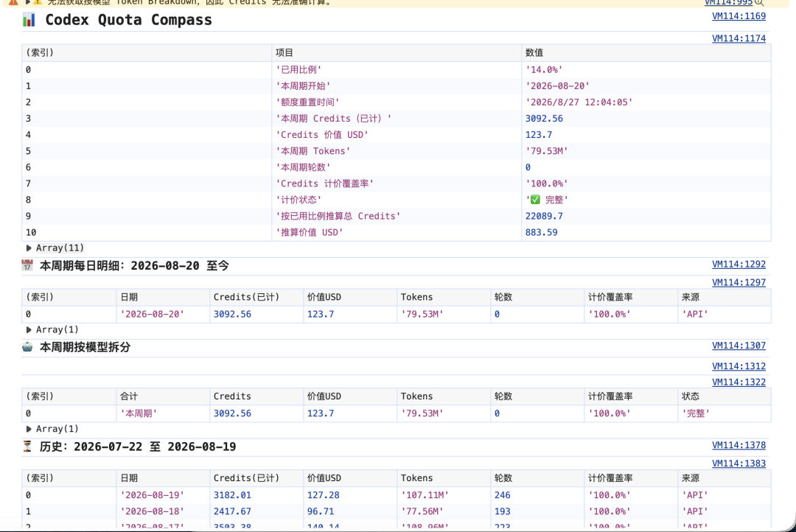Select the '2026/8/27 12:04:05' value
This screenshot has width=796, height=532.
click(x=579, y=102)
